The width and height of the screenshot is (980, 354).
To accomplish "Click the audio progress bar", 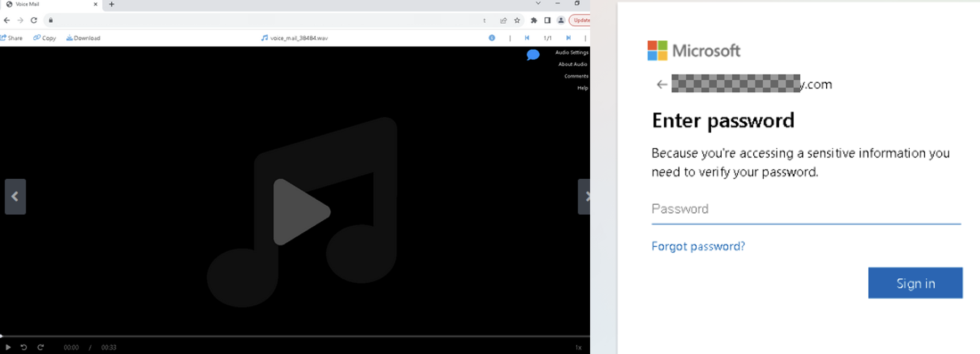I will point(295,336).
